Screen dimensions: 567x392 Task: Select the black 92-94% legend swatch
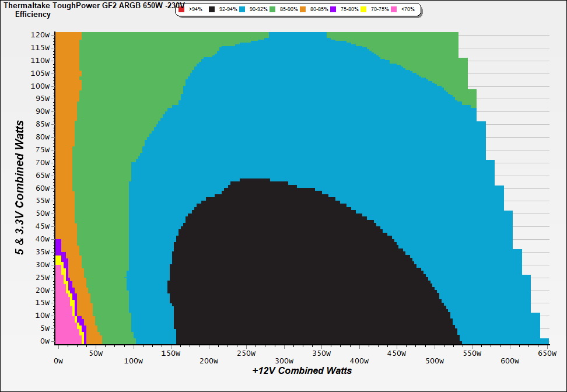pos(211,10)
